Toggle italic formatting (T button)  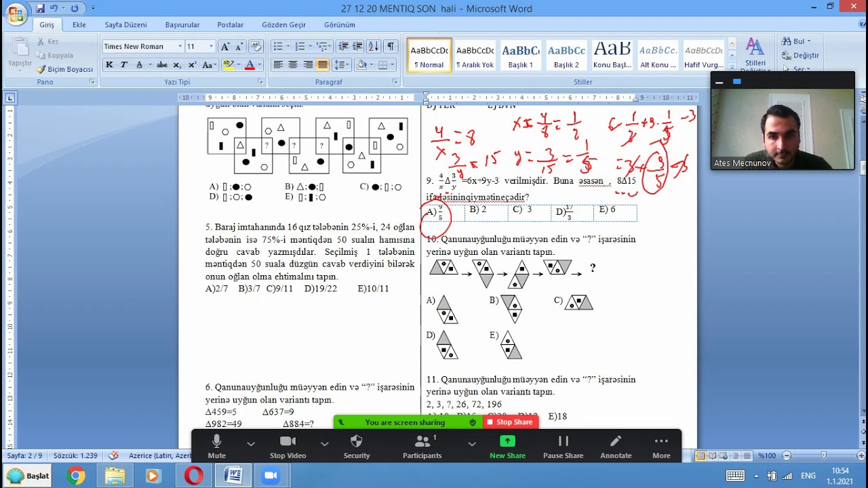pos(124,65)
